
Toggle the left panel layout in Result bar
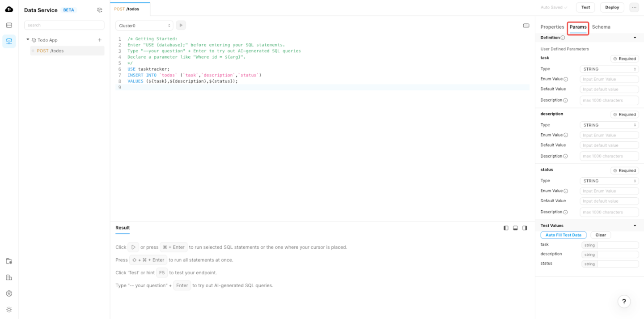[506, 228]
